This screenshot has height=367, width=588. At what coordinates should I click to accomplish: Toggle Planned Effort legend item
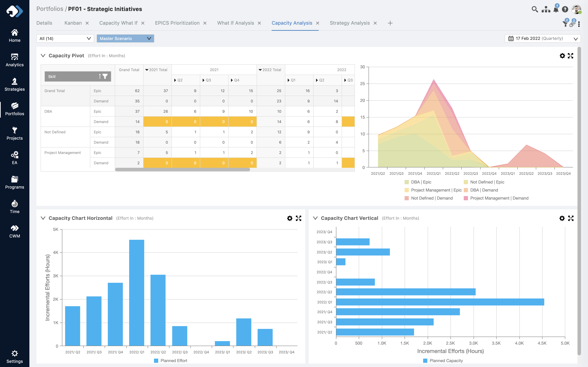point(171,361)
